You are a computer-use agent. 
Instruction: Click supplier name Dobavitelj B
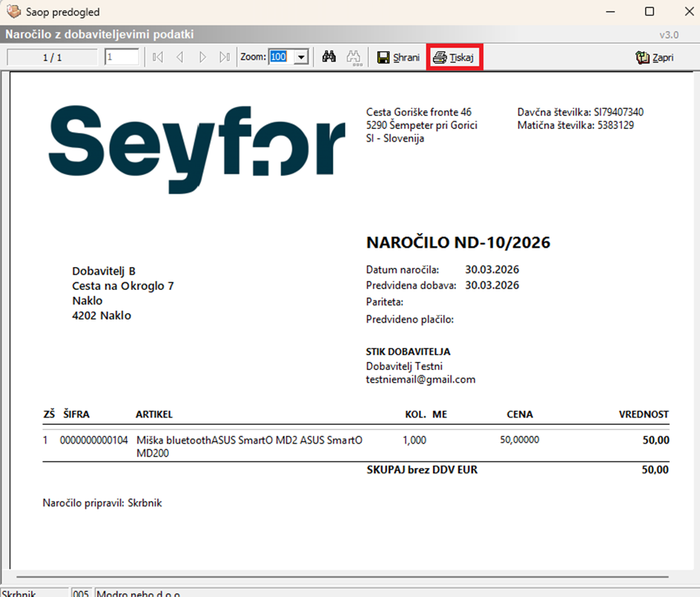click(104, 271)
